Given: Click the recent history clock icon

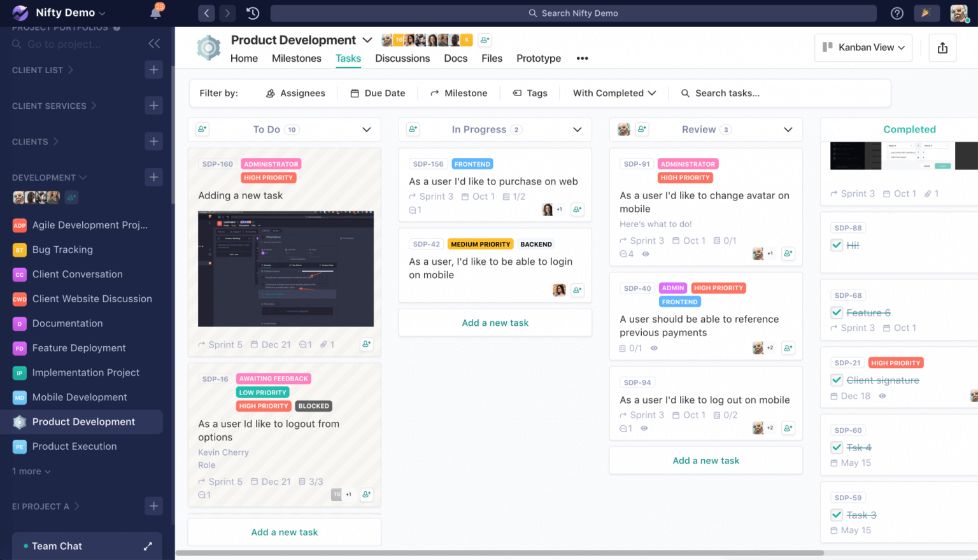Looking at the screenshot, I should (252, 13).
